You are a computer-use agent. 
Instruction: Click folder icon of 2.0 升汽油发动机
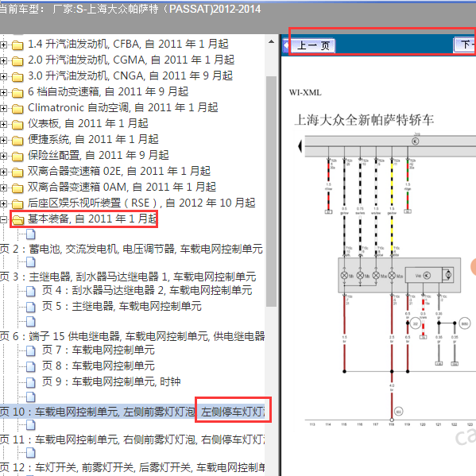[x=17, y=60]
